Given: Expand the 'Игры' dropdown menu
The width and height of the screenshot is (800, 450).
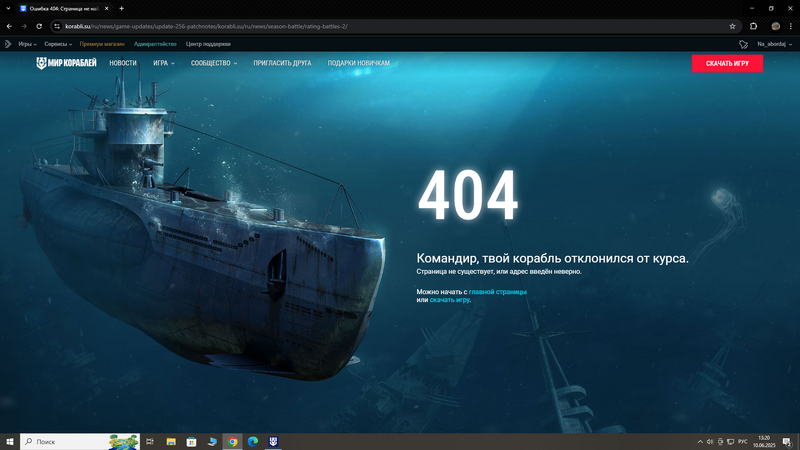Looking at the screenshot, I should point(28,44).
